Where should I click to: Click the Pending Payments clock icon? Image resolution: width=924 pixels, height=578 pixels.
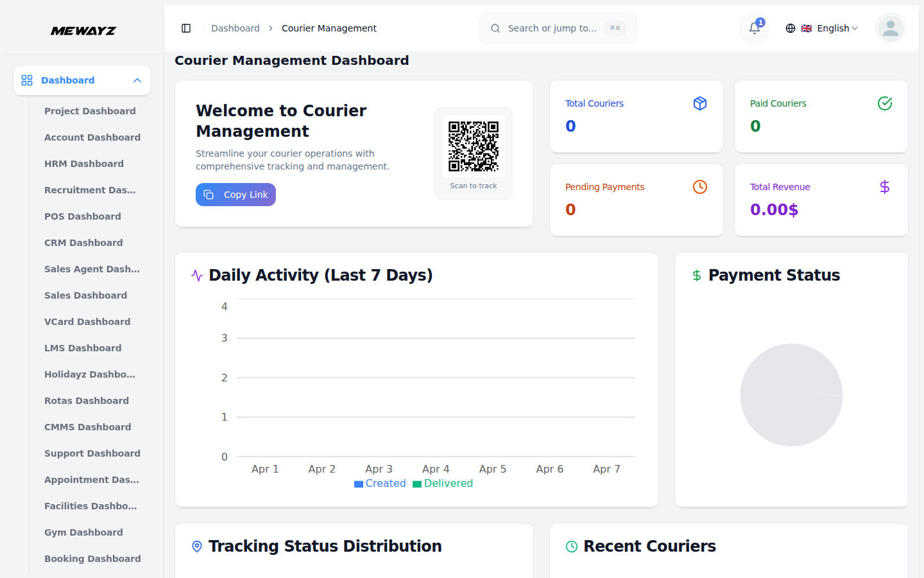[x=699, y=187]
